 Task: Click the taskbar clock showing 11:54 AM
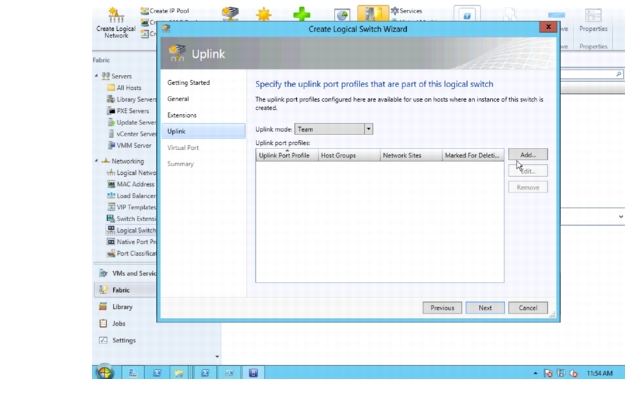[600, 373]
